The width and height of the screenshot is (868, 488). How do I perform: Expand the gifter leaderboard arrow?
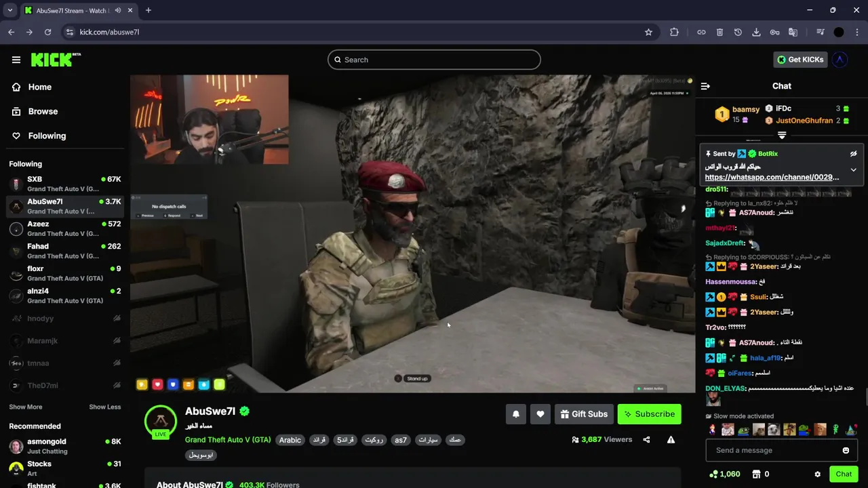click(x=782, y=136)
